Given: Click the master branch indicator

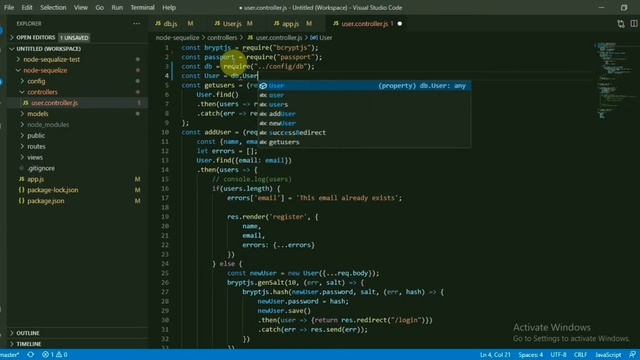Looking at the screenshot, I should tap(10, 355).
